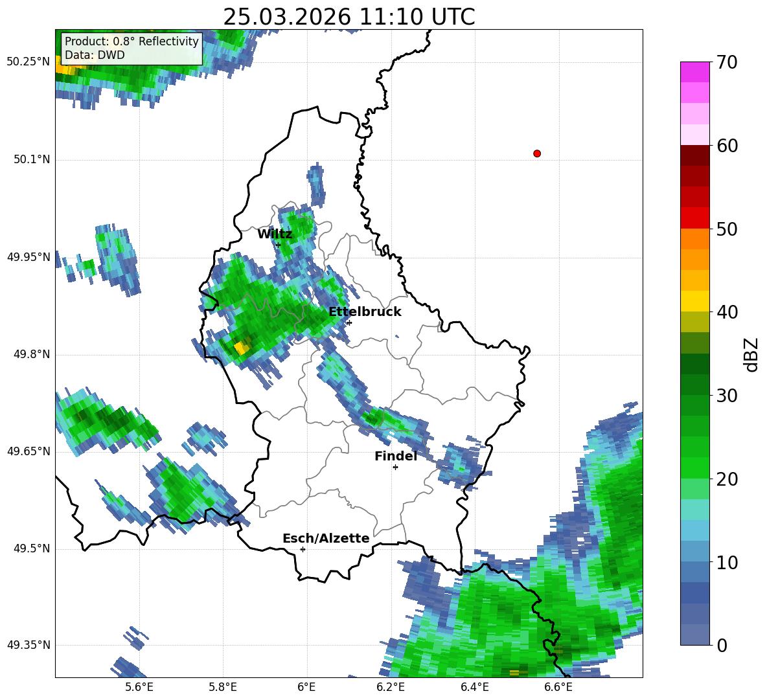The width and height of the screenshot is (767, 700).
Task: Select the Esch/Alzette city label
Action: pyautogui.click(x=326, y=539)
